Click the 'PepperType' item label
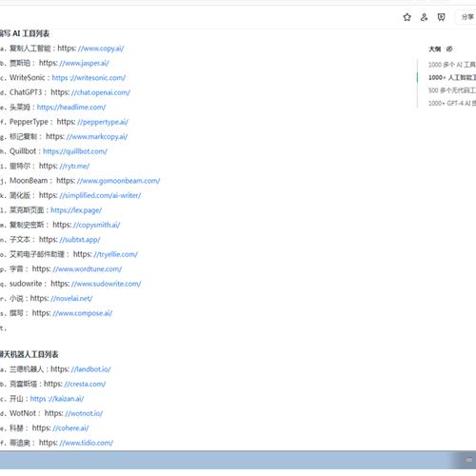The height and width of the screenshot is (476, 476). (x=29, y=122)
